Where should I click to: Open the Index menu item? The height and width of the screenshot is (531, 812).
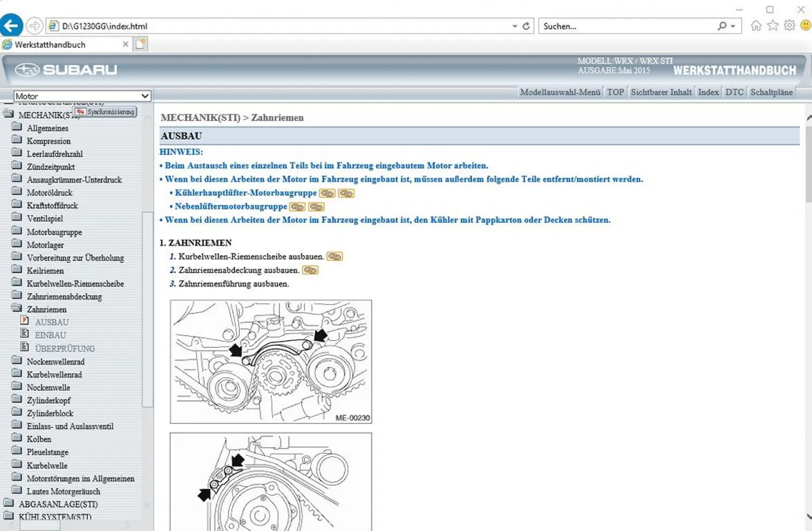point(708,92)
